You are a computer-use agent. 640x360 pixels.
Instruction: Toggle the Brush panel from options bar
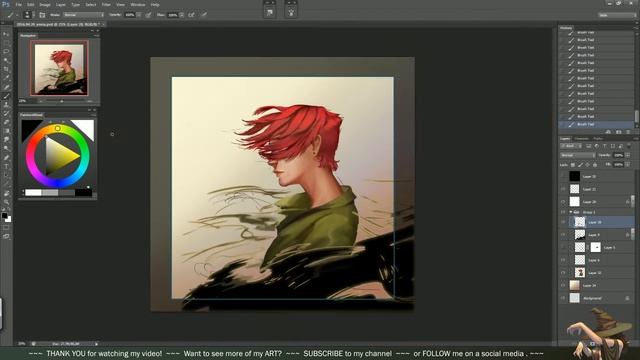click(x=42, y=15)
